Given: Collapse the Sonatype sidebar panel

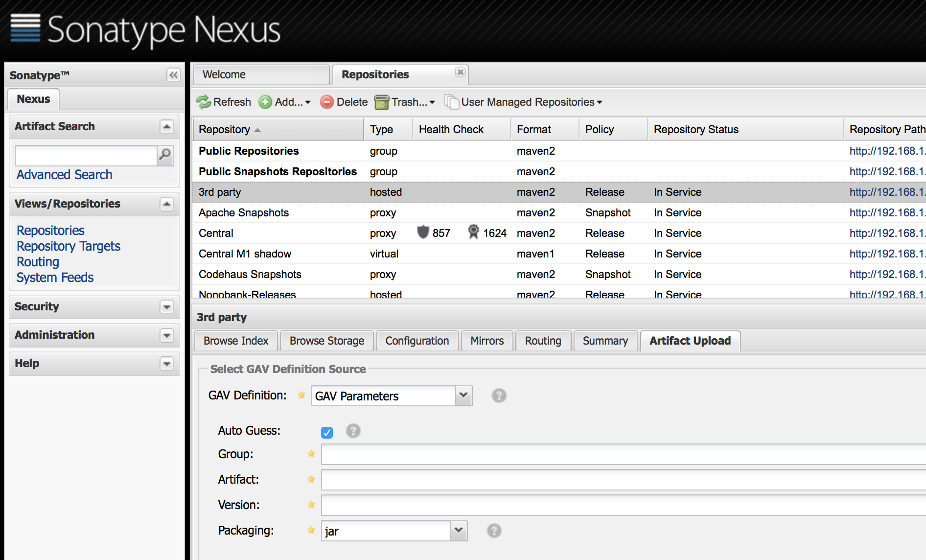Looking at the screenshot, I should coord(173,75).
